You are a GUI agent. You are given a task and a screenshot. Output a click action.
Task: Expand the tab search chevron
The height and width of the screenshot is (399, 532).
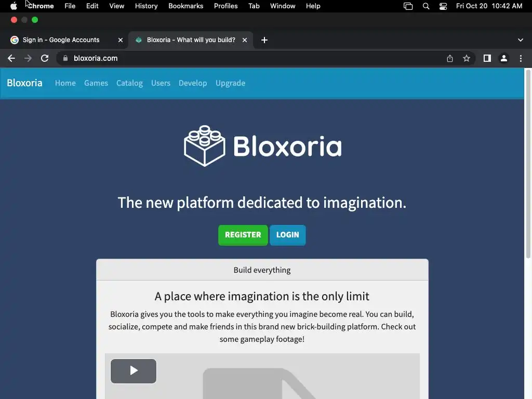click(521, 40)
